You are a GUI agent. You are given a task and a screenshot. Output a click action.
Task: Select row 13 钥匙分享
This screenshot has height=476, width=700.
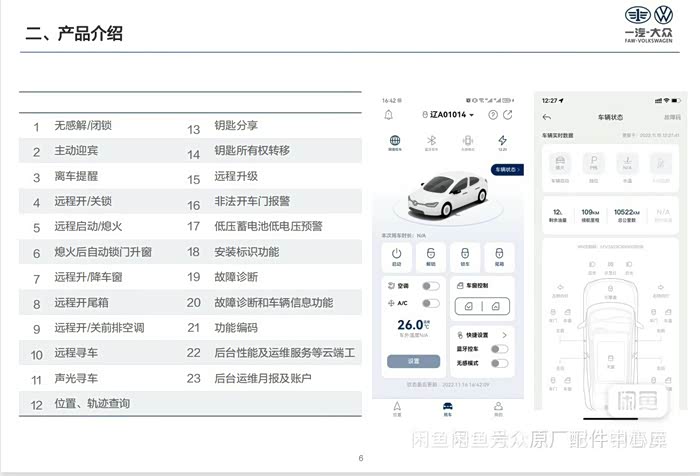click(236, 125)
